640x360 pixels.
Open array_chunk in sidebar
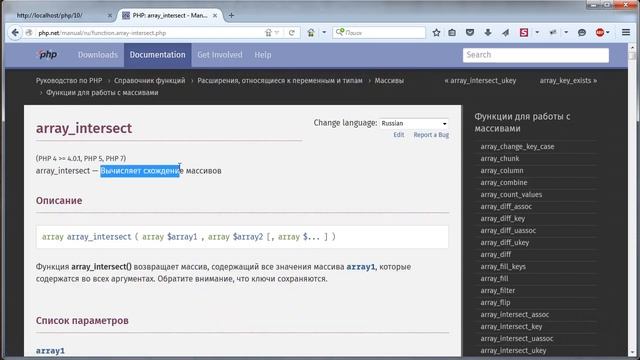click(x=500, y=158)
